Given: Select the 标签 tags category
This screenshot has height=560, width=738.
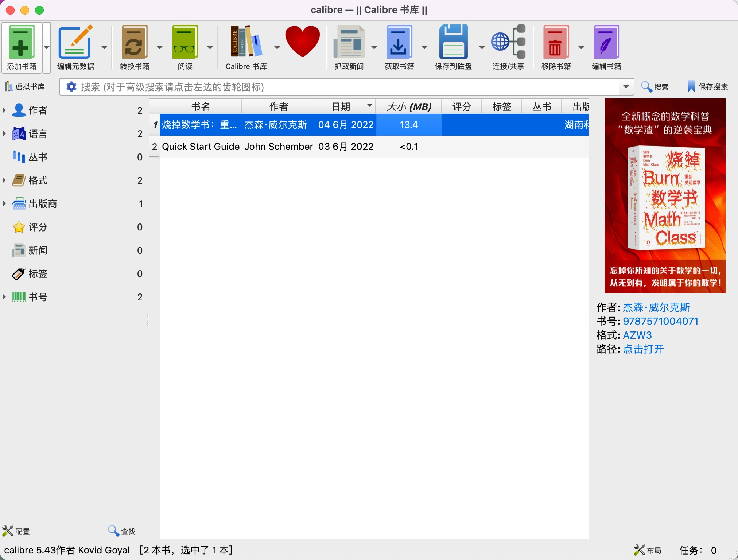Looking at the screenshot, I should 38,273.
